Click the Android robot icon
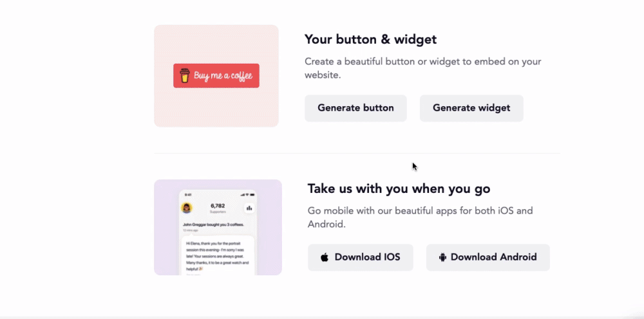Image resolution: width=644 pixels, height=319 pixels. tap(442, 257)
